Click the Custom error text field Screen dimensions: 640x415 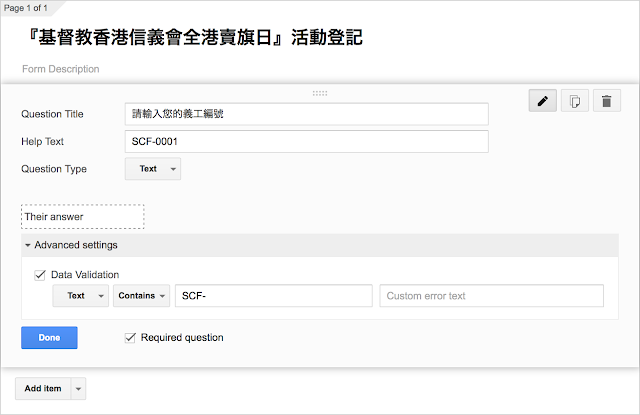(491, 295)
